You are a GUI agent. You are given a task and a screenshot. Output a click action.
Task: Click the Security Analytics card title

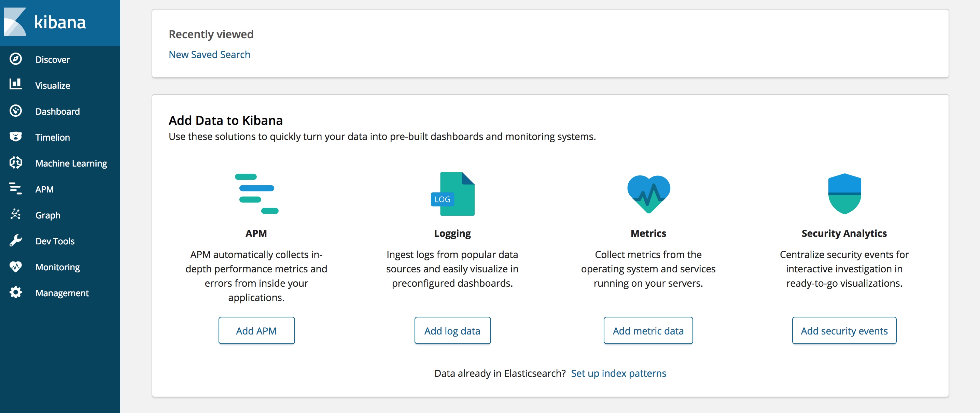coord(844,233)
